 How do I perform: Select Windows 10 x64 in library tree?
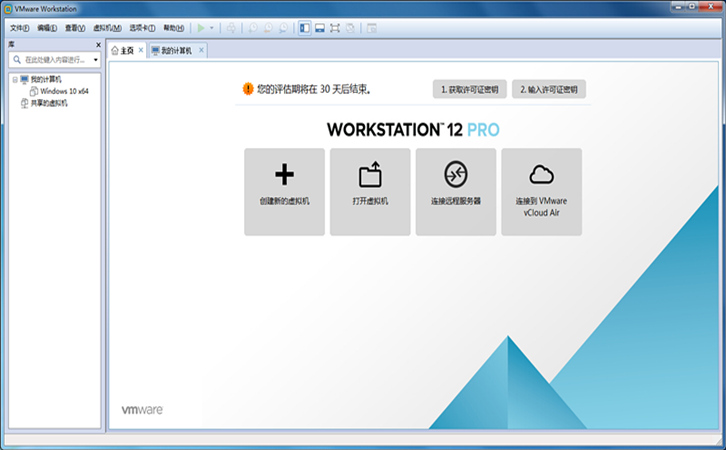point(70,91)
